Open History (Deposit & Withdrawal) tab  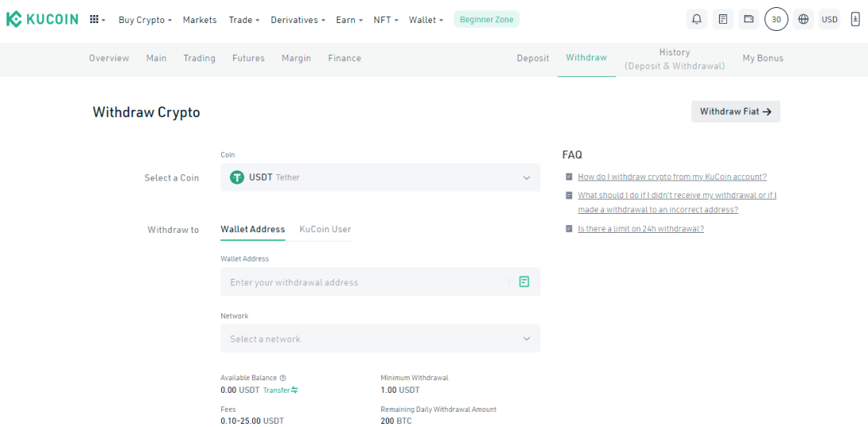point(675,59)
